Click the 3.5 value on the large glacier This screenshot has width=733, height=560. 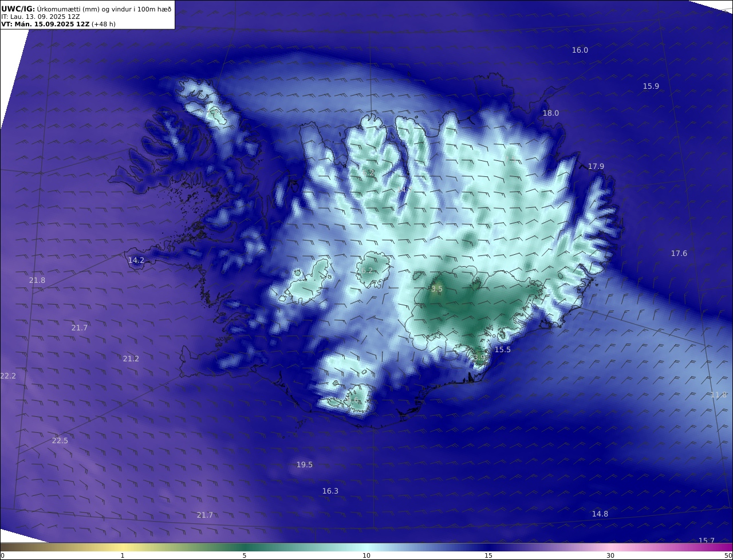(437, 289)
